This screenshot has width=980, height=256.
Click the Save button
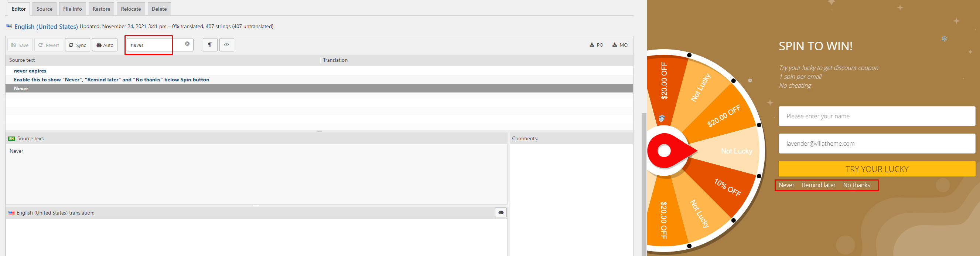click(20, 45)
